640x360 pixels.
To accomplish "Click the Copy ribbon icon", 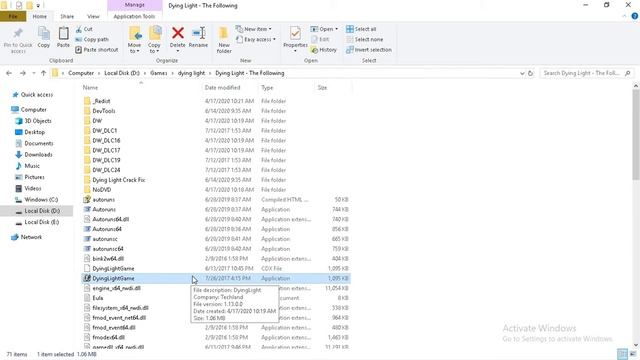I will 44,33.
